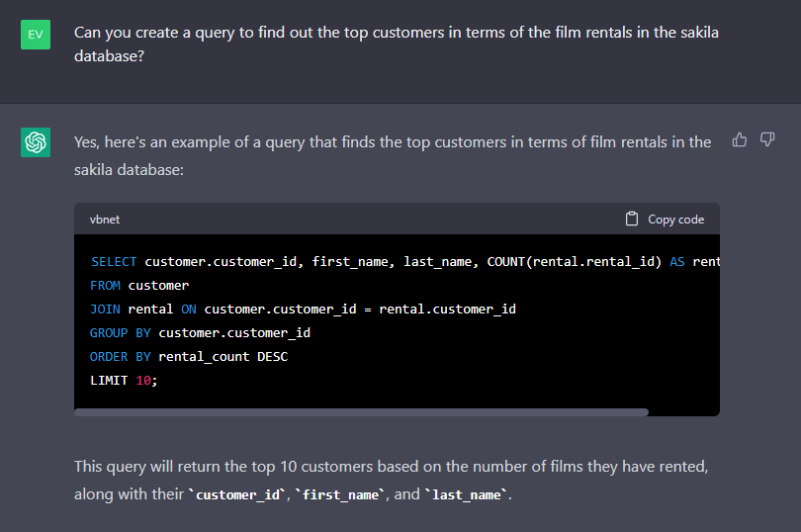Click the green EV user avatar
Screen dimensions: 801x532
[36, 35]
